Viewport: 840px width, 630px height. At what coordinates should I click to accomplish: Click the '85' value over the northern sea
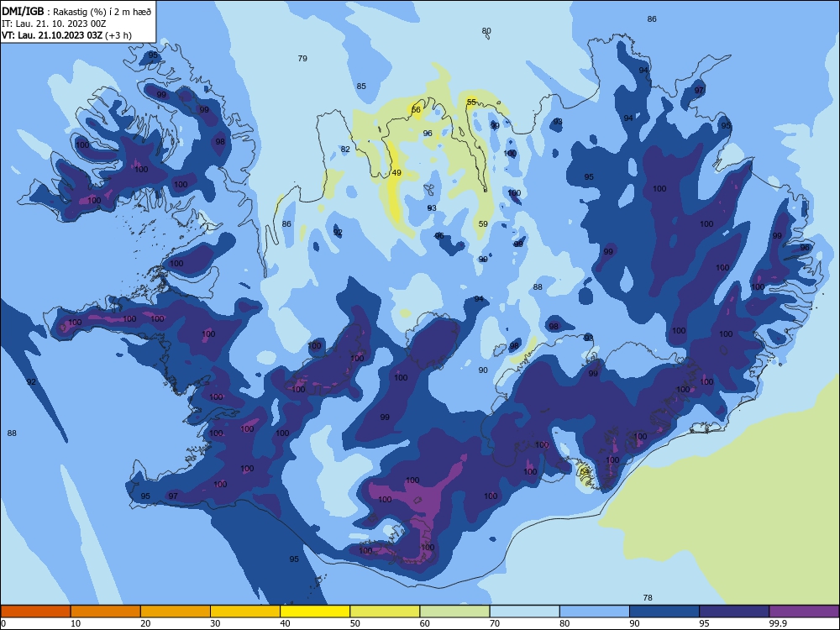pos(361,87)
